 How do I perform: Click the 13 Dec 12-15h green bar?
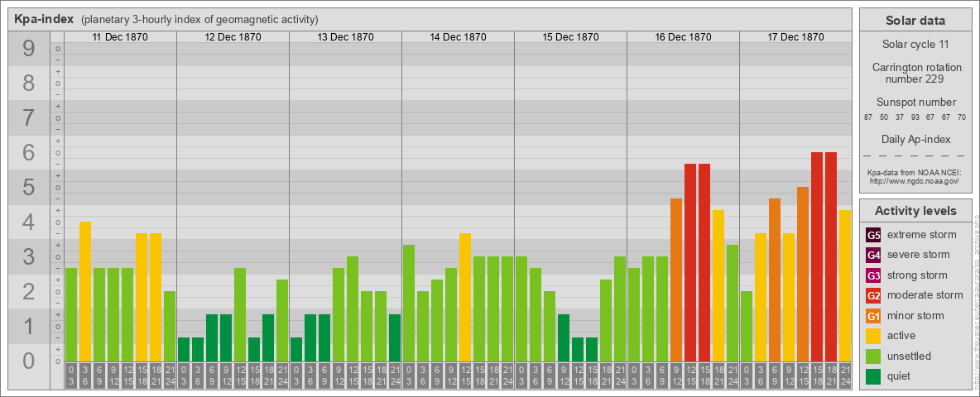tap(353, 309)
